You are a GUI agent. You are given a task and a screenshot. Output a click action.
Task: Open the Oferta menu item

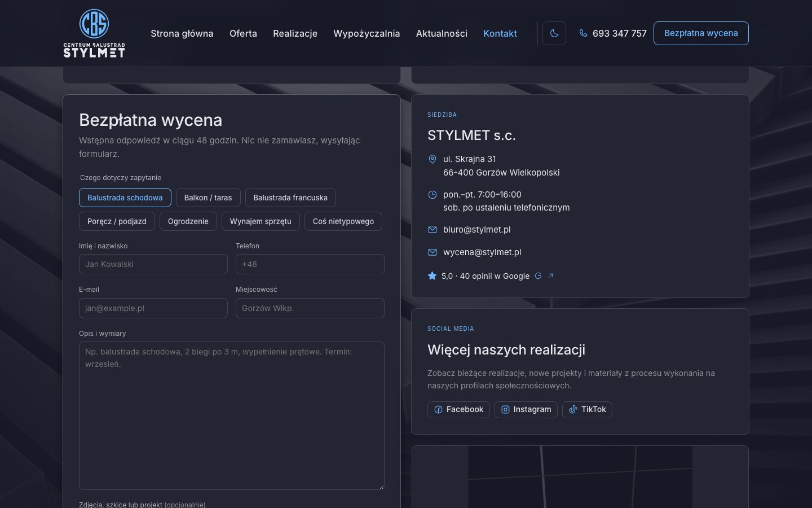click(x=243, y=33)
